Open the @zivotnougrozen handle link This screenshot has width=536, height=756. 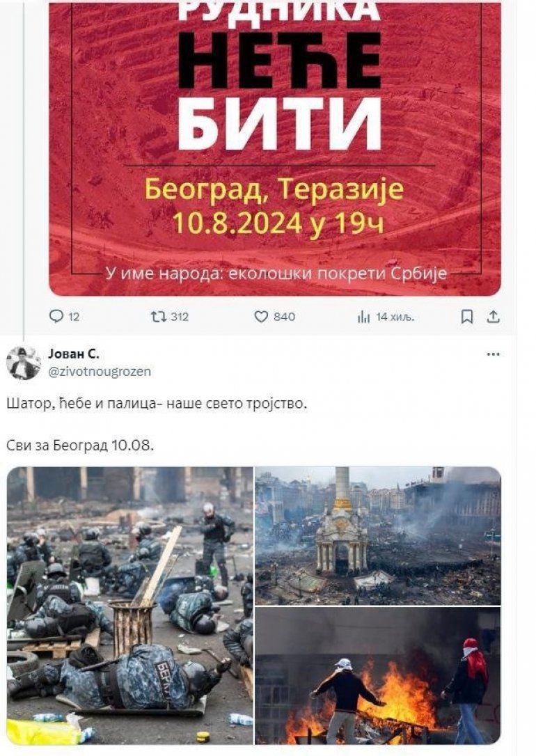tap(100, 371)
